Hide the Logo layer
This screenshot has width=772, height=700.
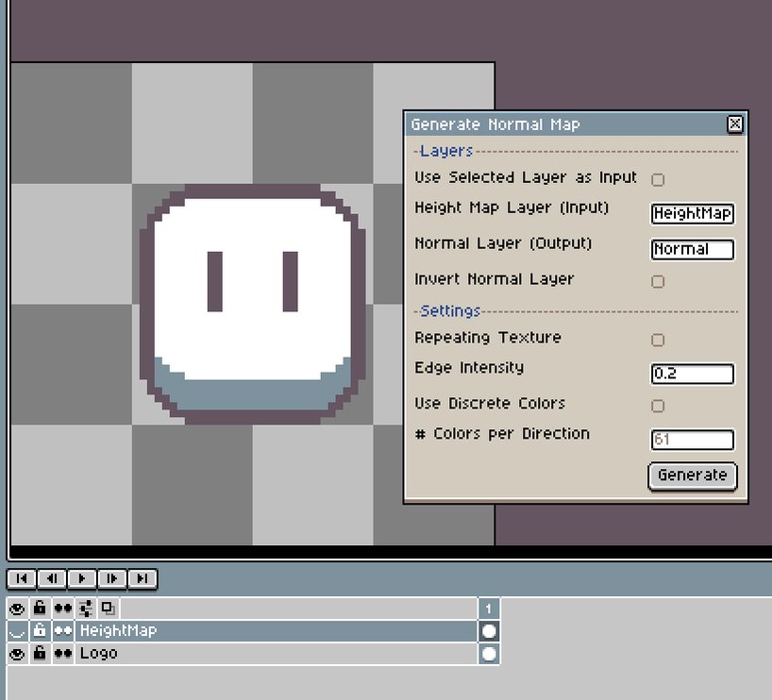click(x=17, y=653)
